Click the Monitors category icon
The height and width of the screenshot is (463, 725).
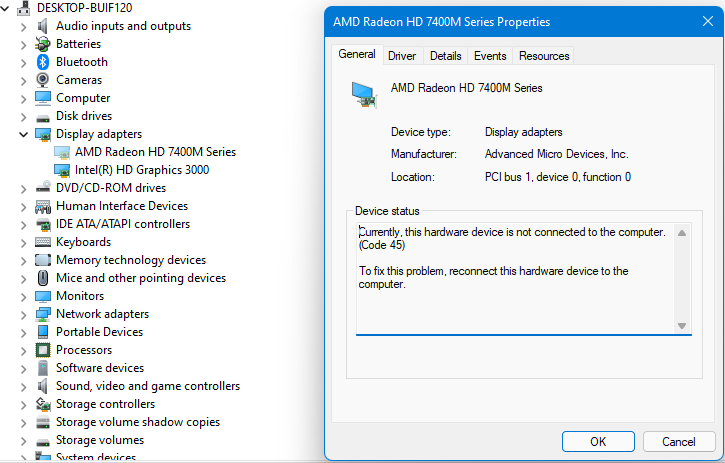[43, 296]
